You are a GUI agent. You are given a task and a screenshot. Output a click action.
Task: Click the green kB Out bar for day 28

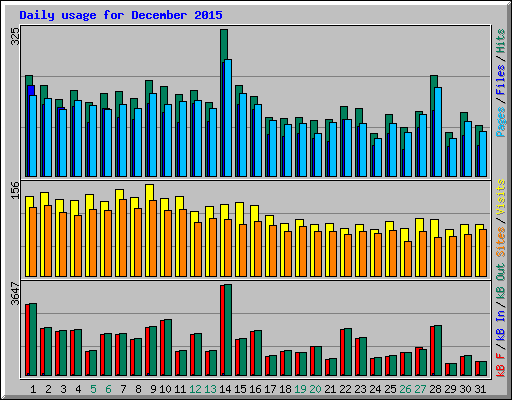438,351
